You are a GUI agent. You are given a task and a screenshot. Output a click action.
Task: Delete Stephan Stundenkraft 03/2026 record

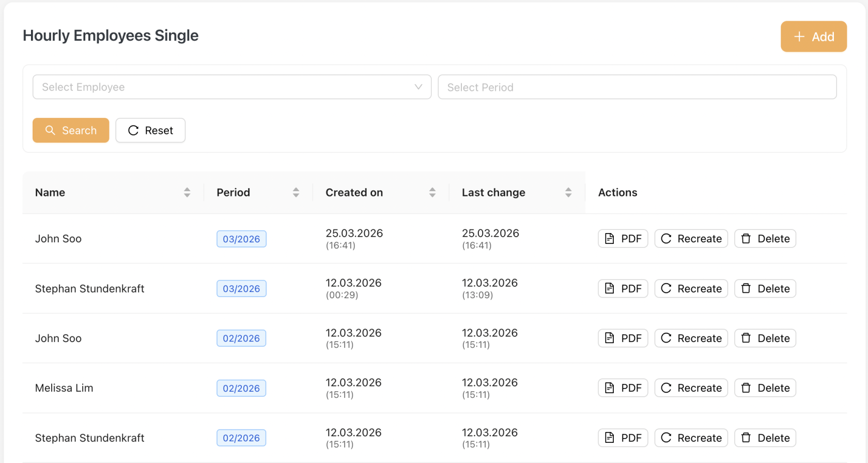(765, 288)
